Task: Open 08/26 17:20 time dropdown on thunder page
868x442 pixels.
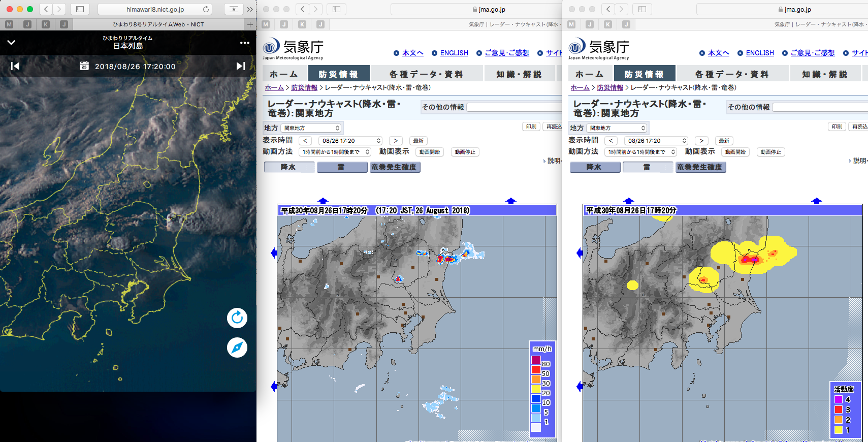Action: tap(656, 141)
